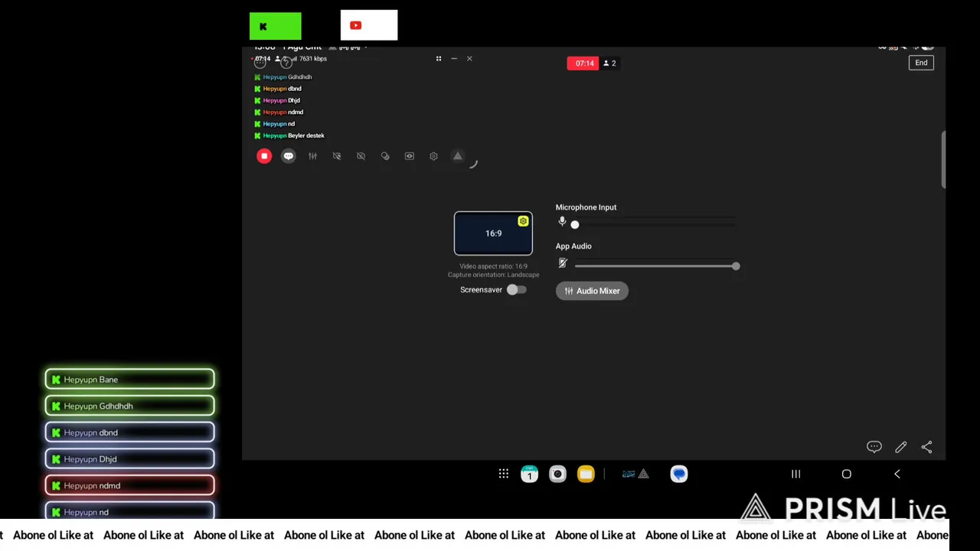
Task: Open the chat bubble icon in overlay toolbar
Action: click(289, 156)
